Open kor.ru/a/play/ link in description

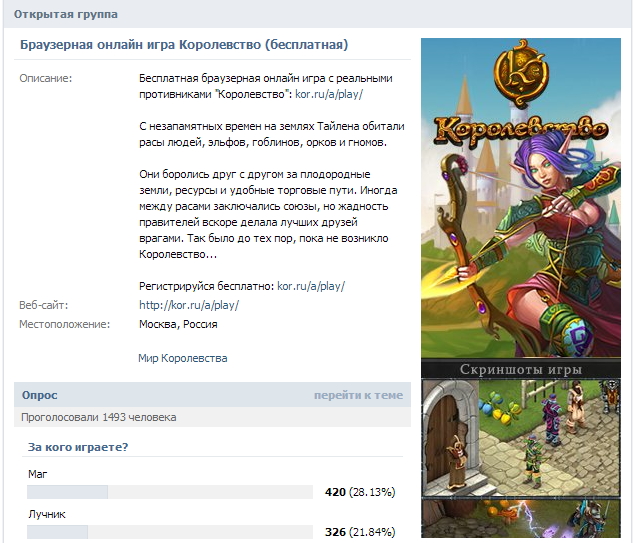click(x=329, y=94)
